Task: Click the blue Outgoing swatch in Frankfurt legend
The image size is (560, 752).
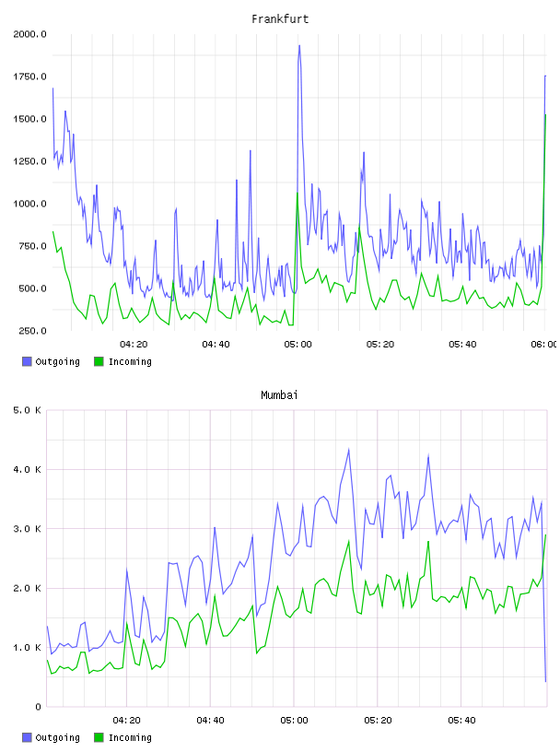Action: point(27,361)
